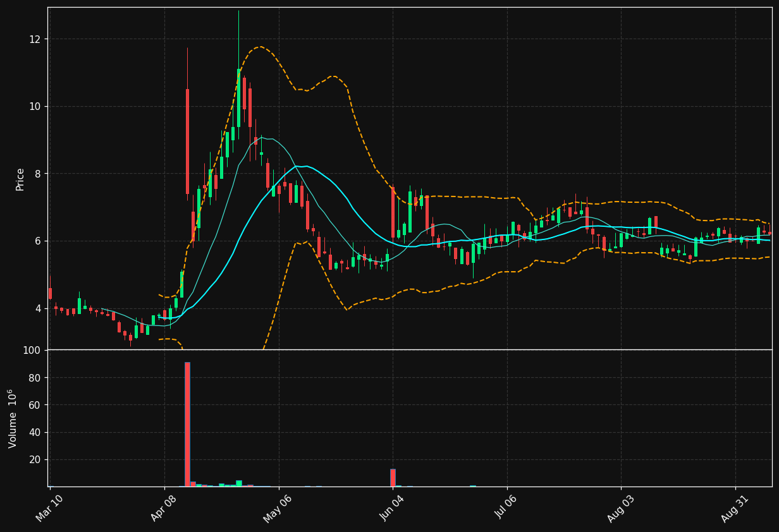The image size is (779, 532).
Task: Click the volume axis tick label 20
Action: click(x=34, y=459)
